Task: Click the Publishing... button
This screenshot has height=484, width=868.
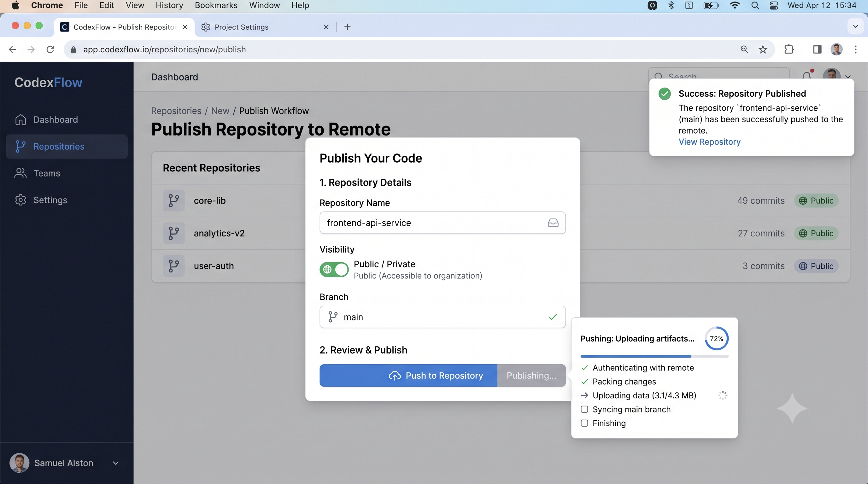Action: coord(531,375)
